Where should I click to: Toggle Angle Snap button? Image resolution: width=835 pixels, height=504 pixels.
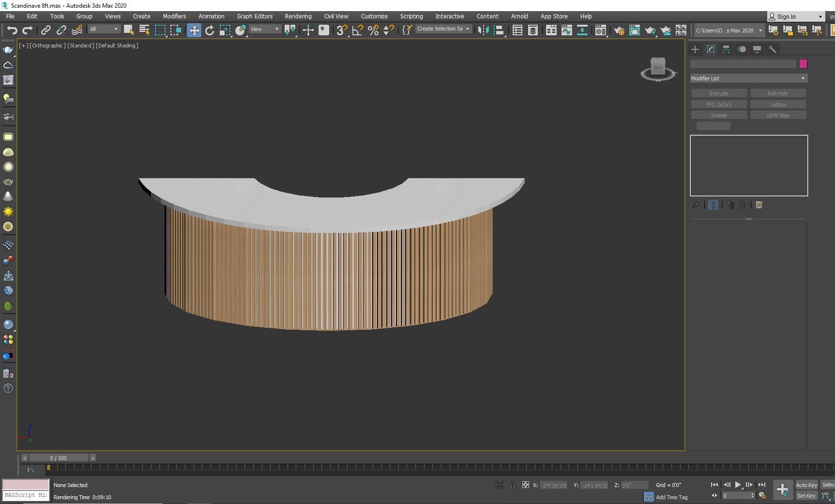click(357, 30)
